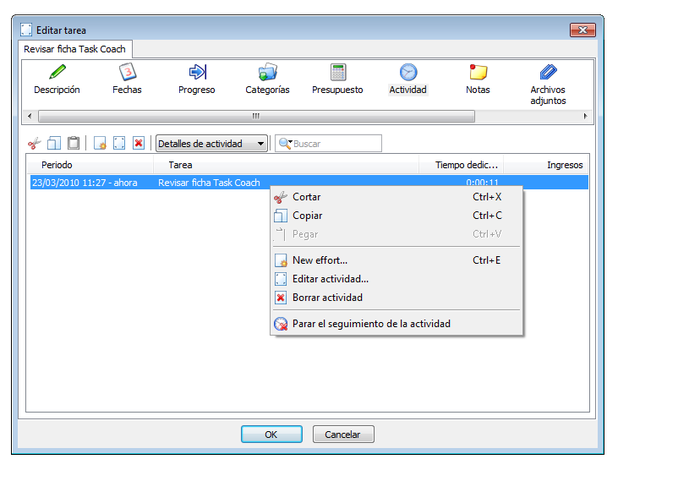This screenshot has height=503, width=700.
Task: Open the Archivos adjuntos paperclip tab
Action: coord(548,84)
